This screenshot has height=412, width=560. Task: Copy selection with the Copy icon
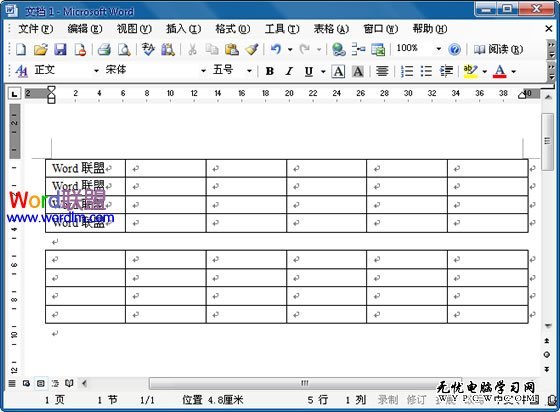coord(212,49)
